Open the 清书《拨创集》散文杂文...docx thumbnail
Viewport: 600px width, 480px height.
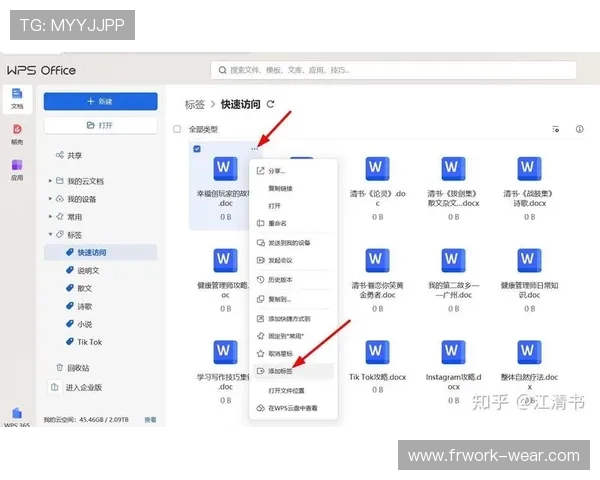[453, 168]
